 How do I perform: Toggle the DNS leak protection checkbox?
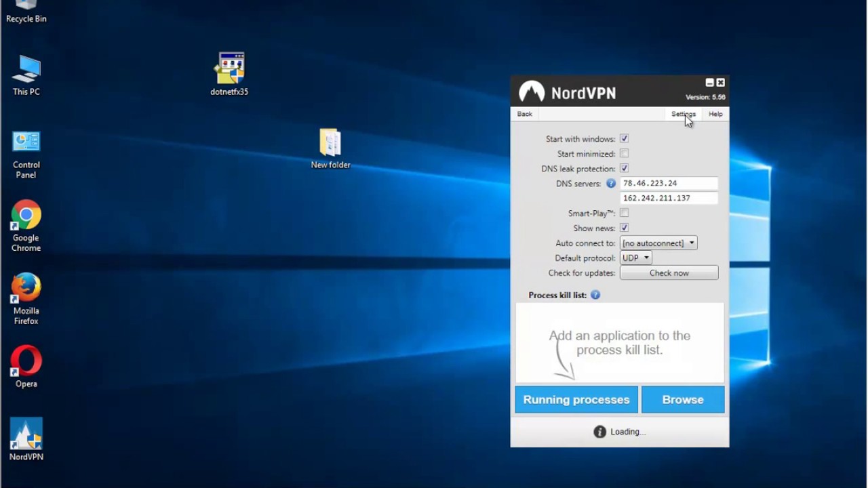coord(624,169)
